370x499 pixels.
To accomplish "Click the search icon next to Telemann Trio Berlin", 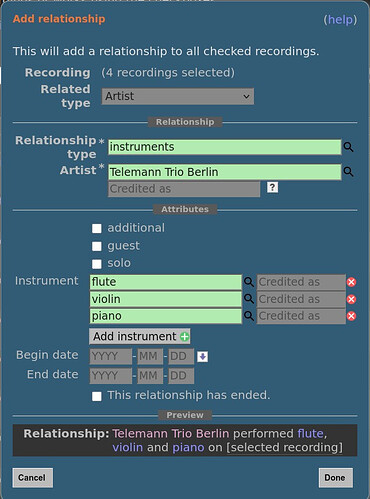I will coord(348,172).
